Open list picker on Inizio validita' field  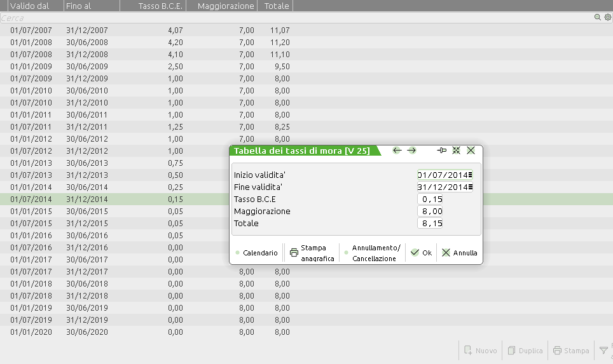[471, 175]
